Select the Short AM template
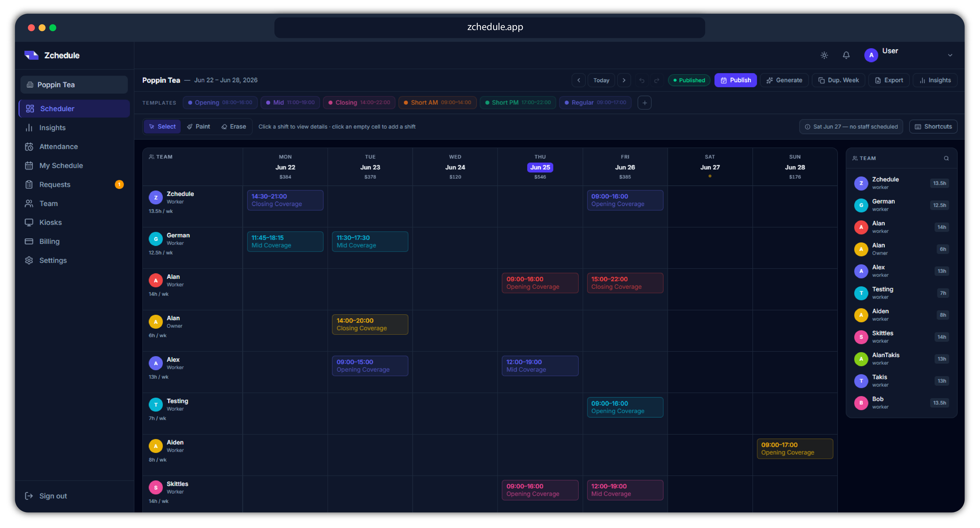Screen dimensions: 980x528 point(437,103)
